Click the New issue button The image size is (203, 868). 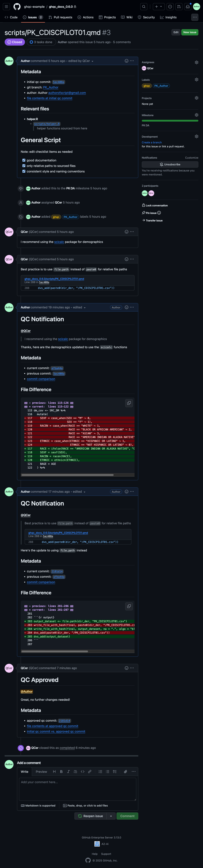click(190, 32)
